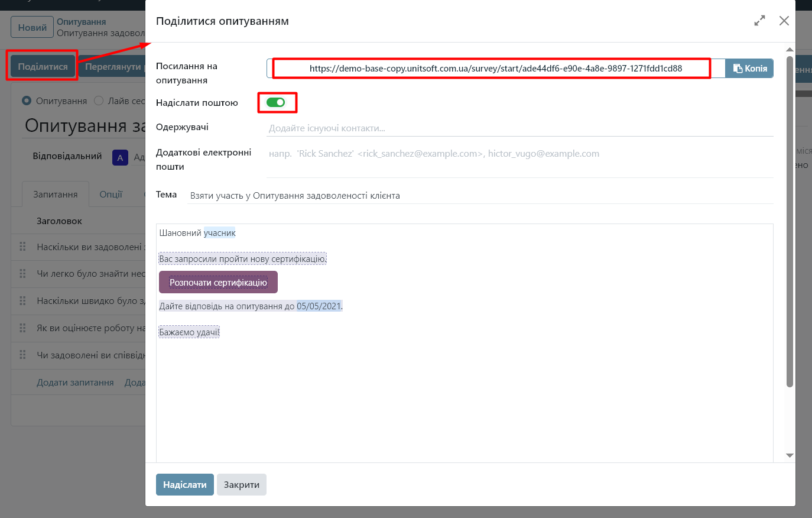Close the share survey dialog with X
This screenshot has height=518, width=812.
click(784, 21)
